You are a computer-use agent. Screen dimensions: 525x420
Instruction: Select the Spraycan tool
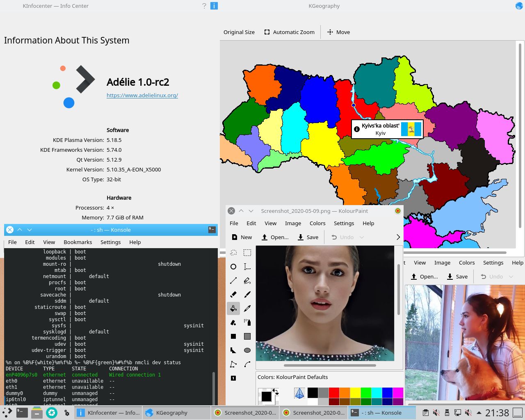pyautogui.click(x=247, y=322)
